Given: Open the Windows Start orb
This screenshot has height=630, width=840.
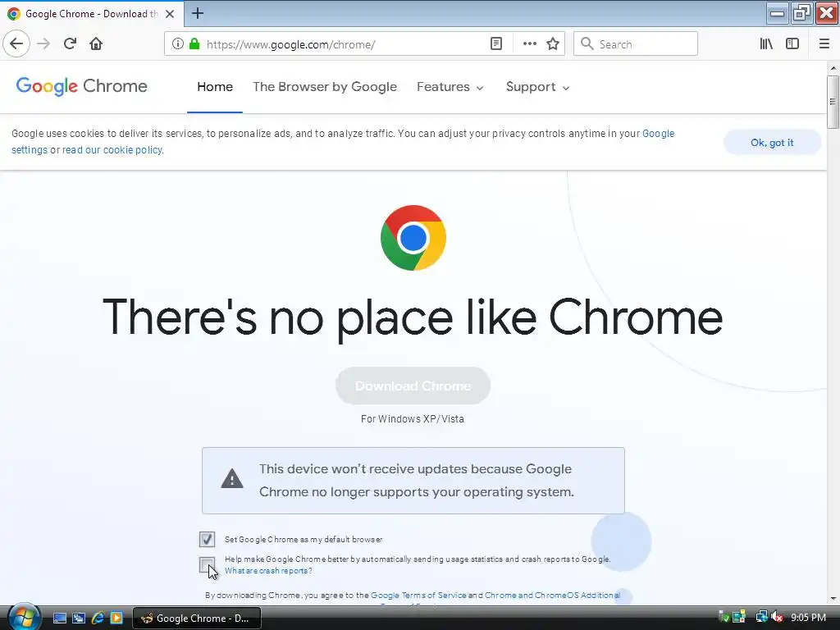Looking at the screenshot, I should (x=24, y=617).
